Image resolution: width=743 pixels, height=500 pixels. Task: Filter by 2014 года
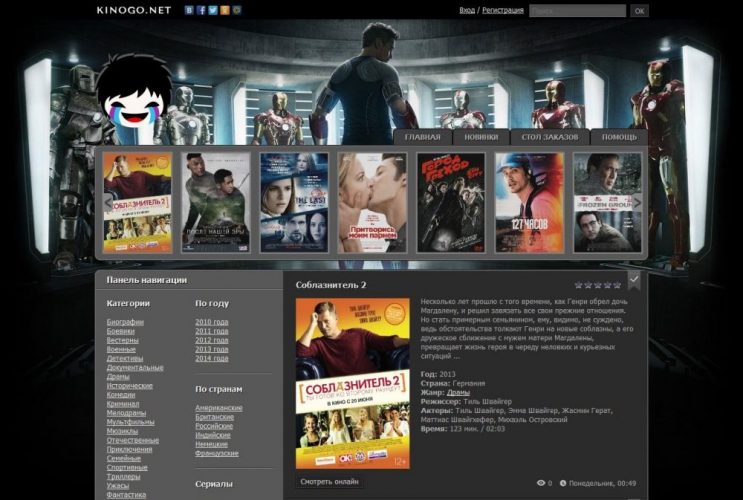pos(212,358)
